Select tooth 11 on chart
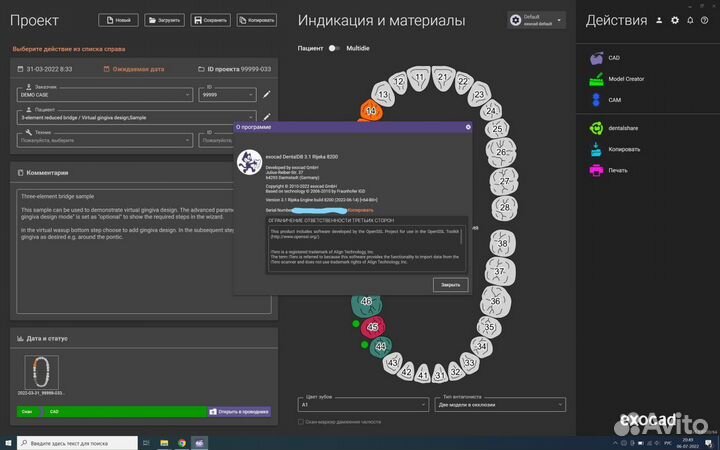This screenshot has height=450, width=720. [x=419, y=78]
